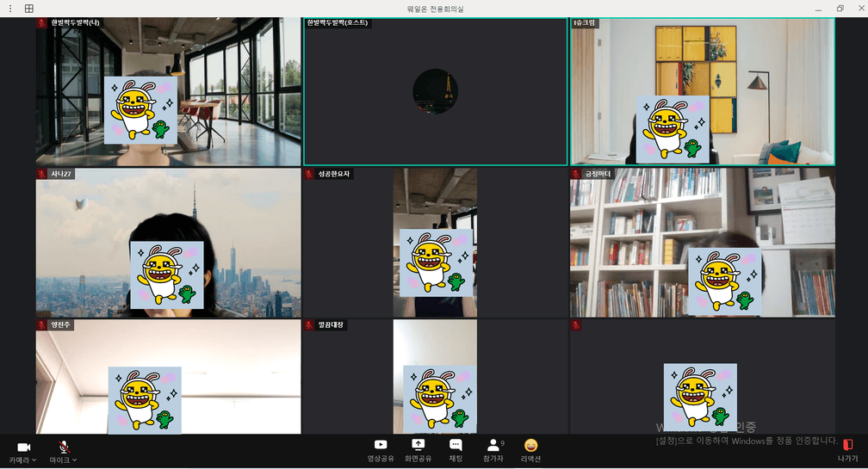Select the host tile with Eiffel Tower avatar
This screenshot has width=868, height=469.
pos(435,92)
